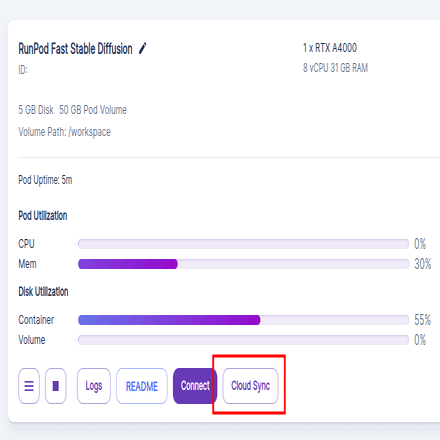Open the README button
Screen dimensions: 440x440
(x=142, y=386)
